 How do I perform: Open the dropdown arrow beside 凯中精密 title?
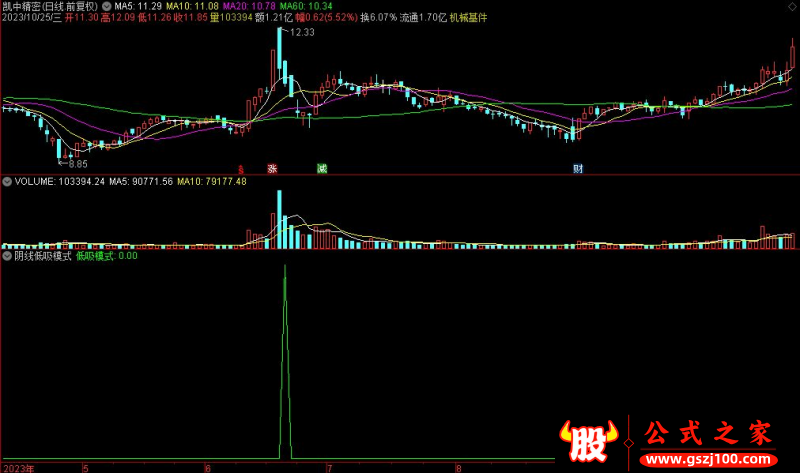coord(106,7)
